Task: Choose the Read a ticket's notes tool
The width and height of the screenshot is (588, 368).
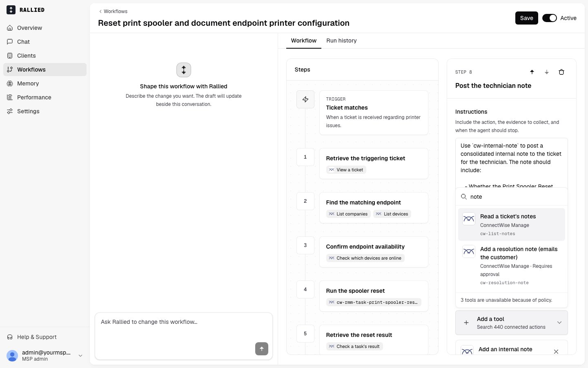Action: point(511,224)
